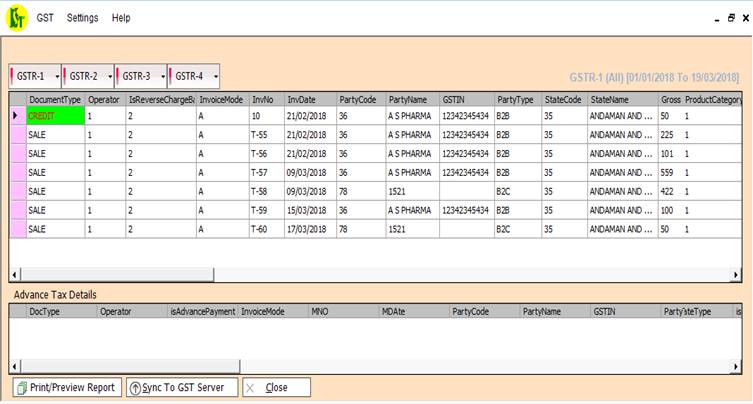
Task: Open the Help menu
Action: pos(121,18)
